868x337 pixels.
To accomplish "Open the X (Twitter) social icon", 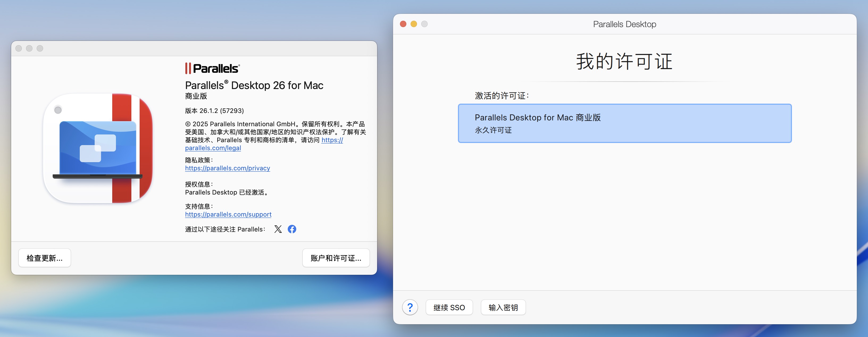I will point(278,229).
